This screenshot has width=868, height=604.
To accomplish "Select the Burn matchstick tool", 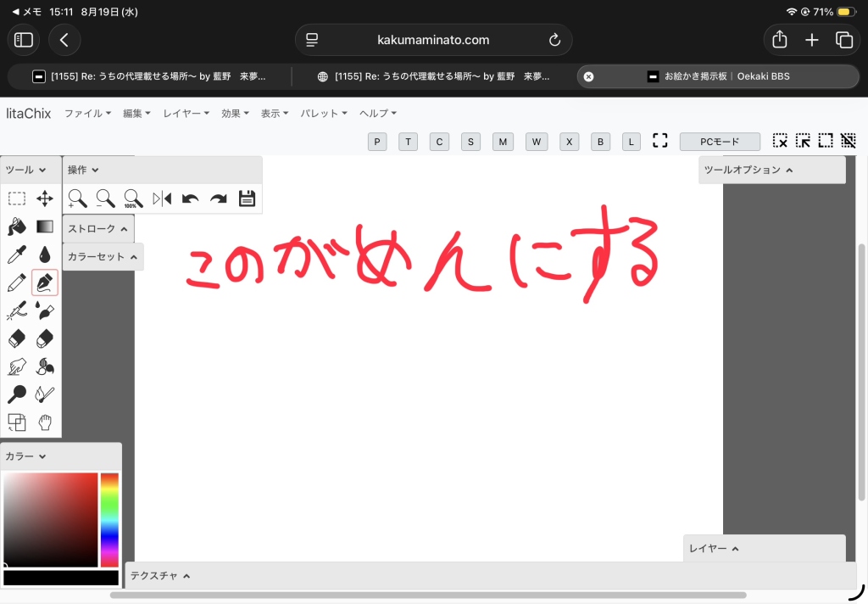I will pyautogui.click(x=45, y=394).
